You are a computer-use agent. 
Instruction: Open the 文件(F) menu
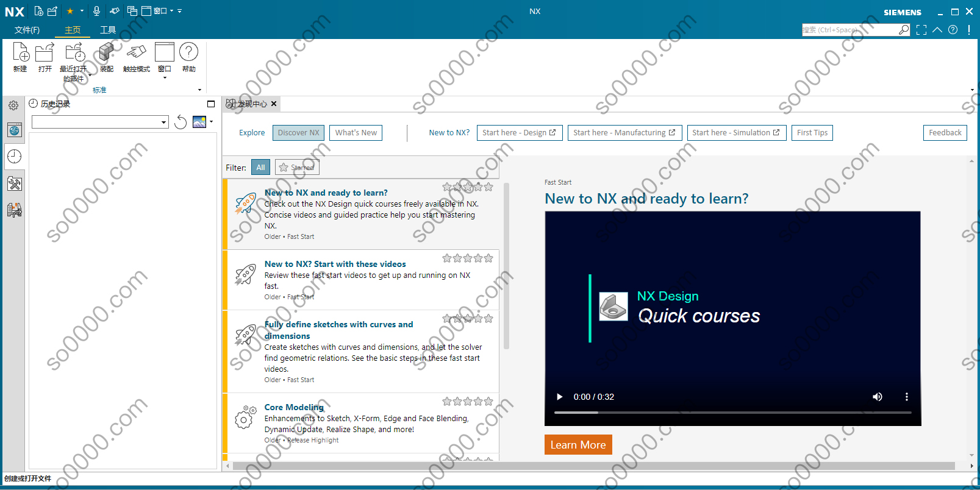tap(27, 30)
